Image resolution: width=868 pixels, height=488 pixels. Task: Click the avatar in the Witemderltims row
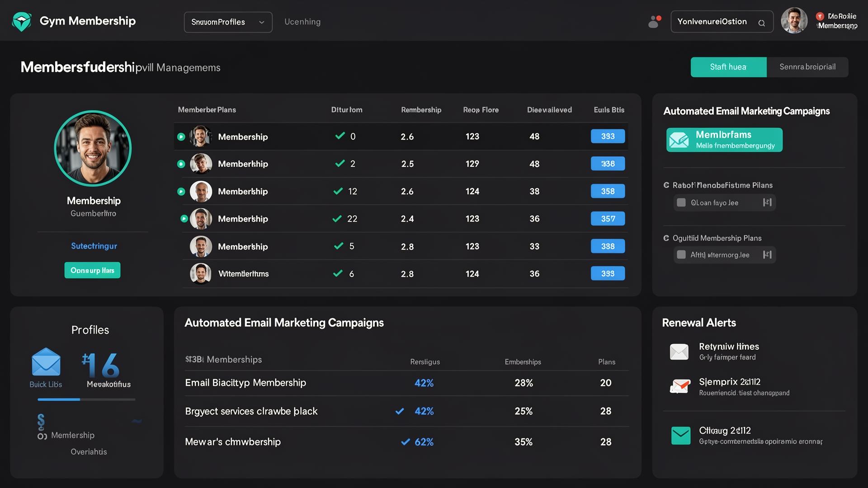(201, 274)
